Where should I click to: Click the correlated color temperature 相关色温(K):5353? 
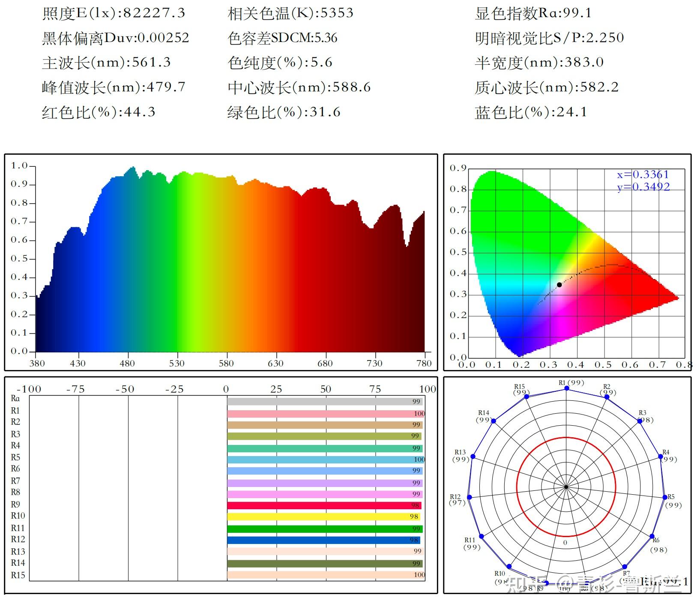[291, 13]
